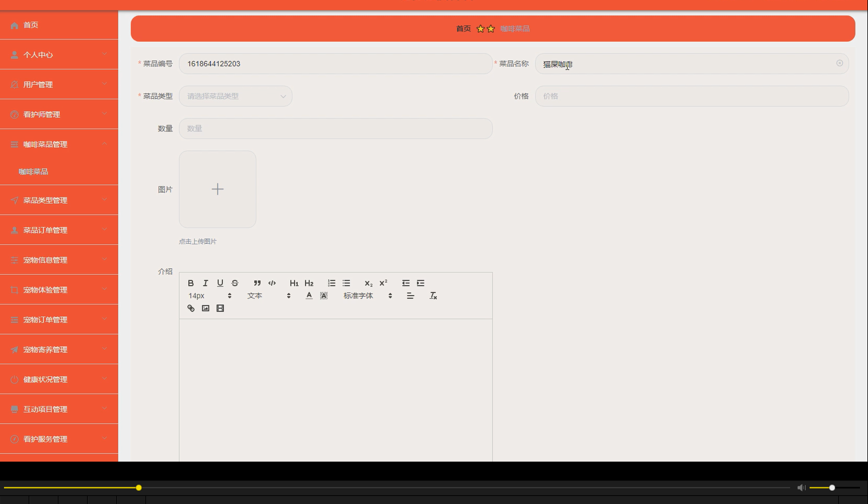The width and height of the screenshot is (868, 504).
Task: Click the 咖啡菜品 breadcrumb link
Action: click(515, 29)
